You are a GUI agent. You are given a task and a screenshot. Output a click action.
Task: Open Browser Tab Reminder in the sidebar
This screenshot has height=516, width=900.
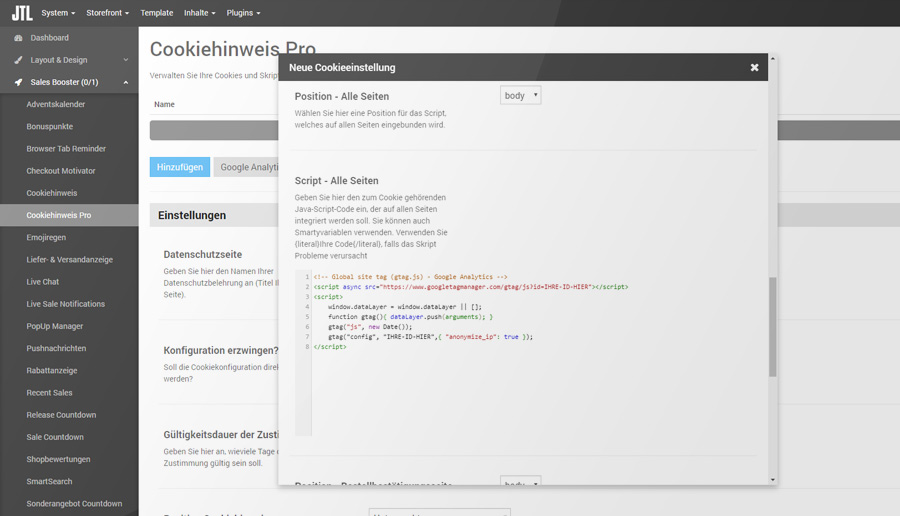click(66, 149)
